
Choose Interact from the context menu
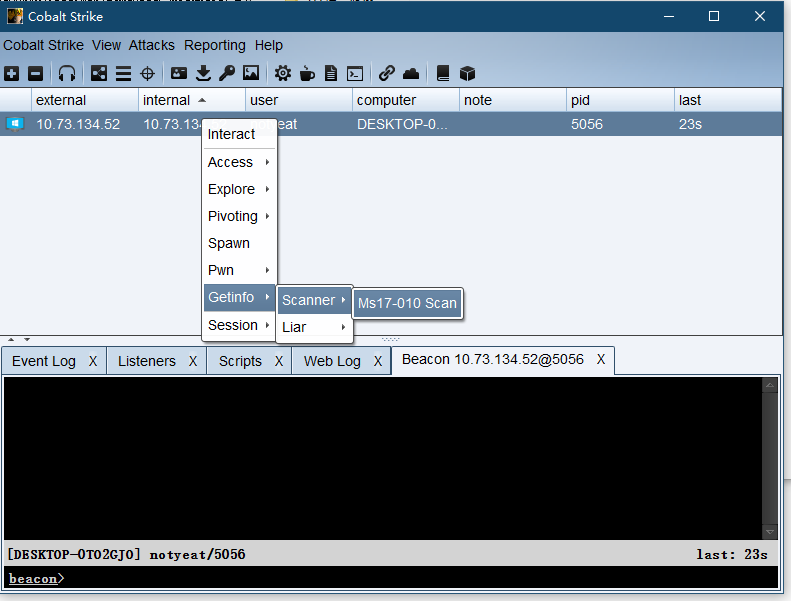(239, 134)
